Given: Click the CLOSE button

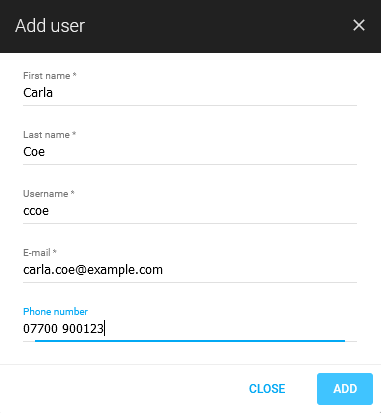Looking at the screenshot, I should [267, 389].
